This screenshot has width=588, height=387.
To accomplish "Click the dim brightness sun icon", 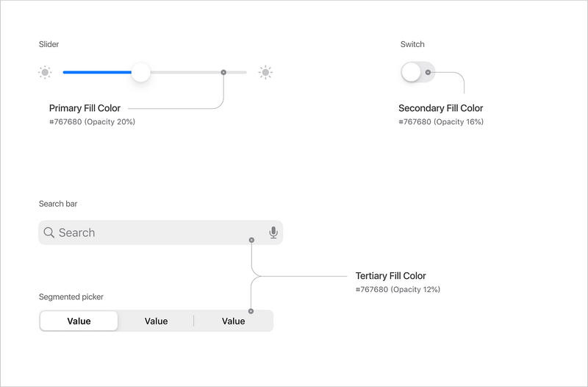I will 45,72.
